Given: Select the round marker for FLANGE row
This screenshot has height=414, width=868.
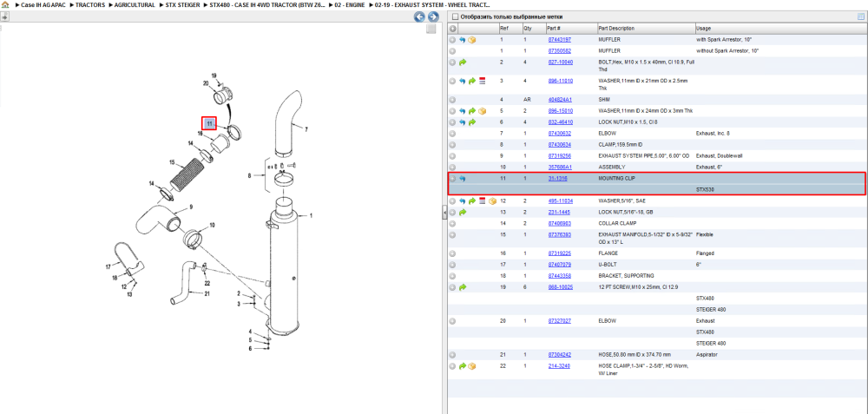Looking at the screenshot, I should point(452,253).
